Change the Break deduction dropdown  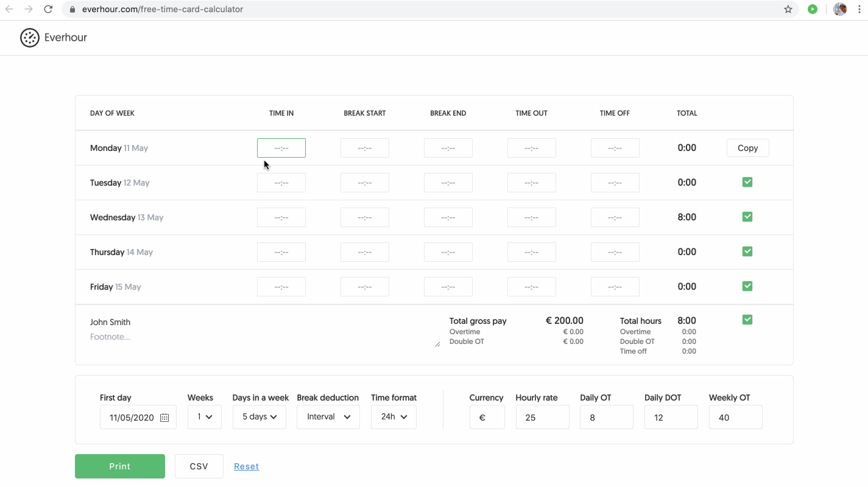click(x=328, y=417)
